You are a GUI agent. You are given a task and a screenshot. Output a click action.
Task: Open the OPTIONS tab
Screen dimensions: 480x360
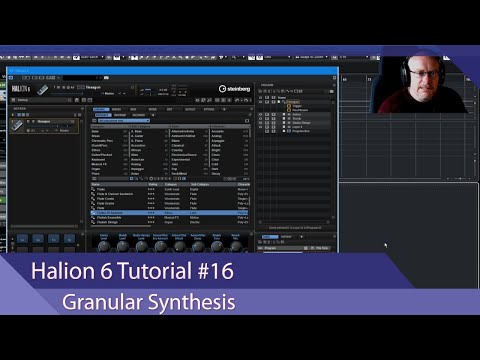click(x=209, y=109)
